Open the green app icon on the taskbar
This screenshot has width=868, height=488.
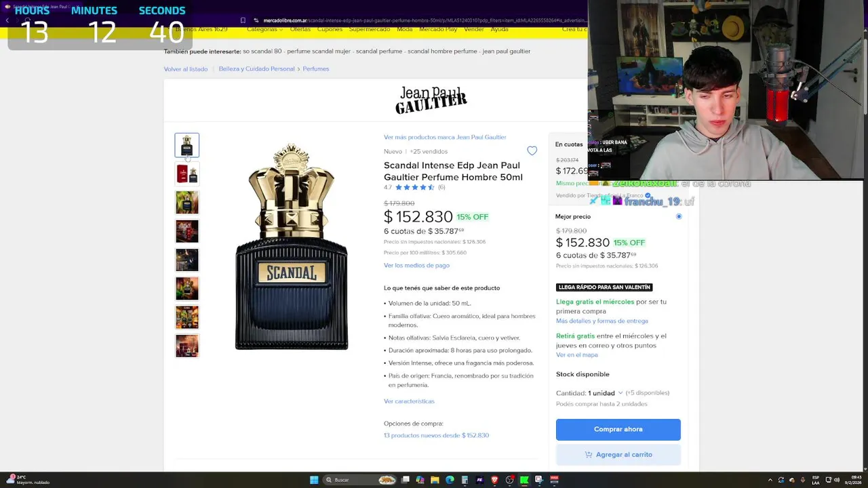[524, 480]
